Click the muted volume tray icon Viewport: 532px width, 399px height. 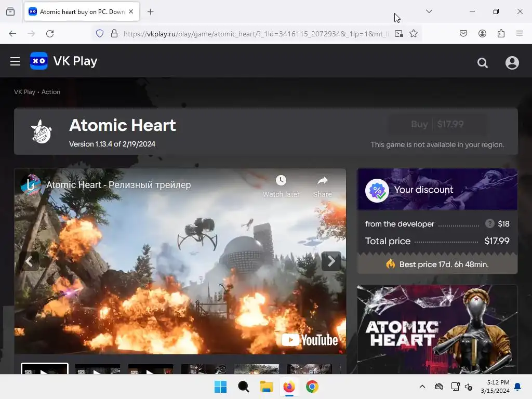469,387
